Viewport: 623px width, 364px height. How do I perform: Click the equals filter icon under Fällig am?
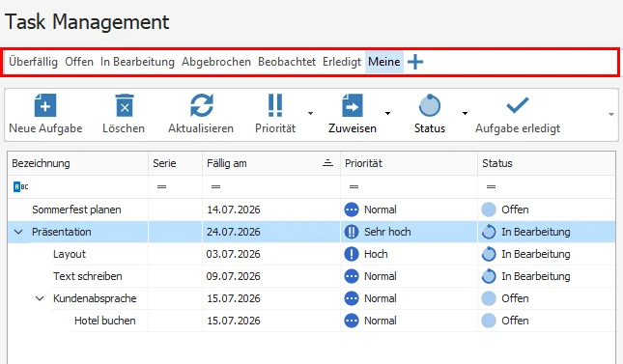pos(215,186)
